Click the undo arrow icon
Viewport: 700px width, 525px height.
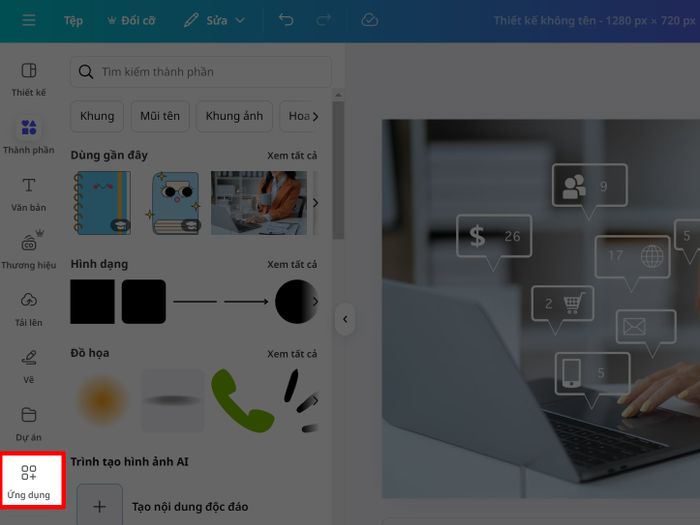tap(286, 20)
